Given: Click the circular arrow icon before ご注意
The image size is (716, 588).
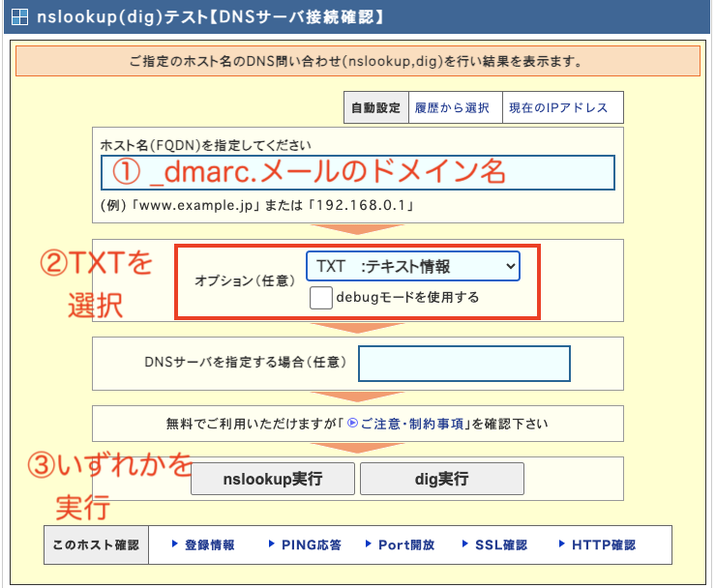Looking at the screenshot, I should [x=352, y=424].
